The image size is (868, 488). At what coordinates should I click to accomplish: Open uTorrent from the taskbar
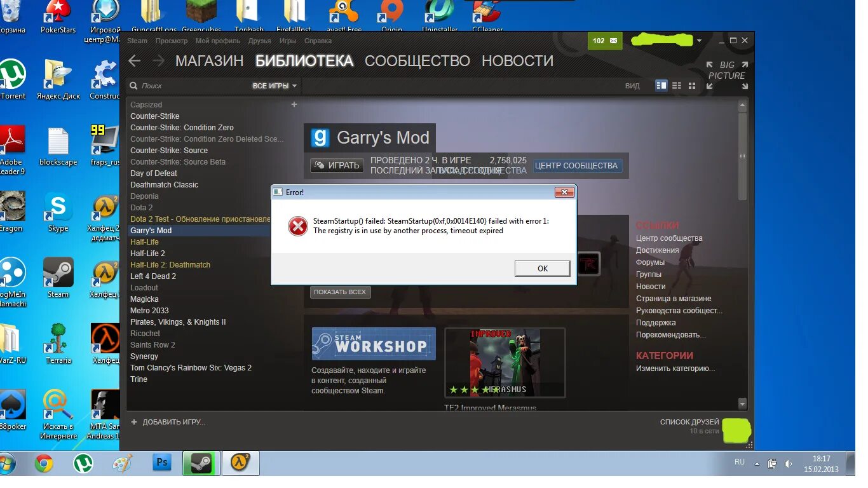[x=83, y=463]
